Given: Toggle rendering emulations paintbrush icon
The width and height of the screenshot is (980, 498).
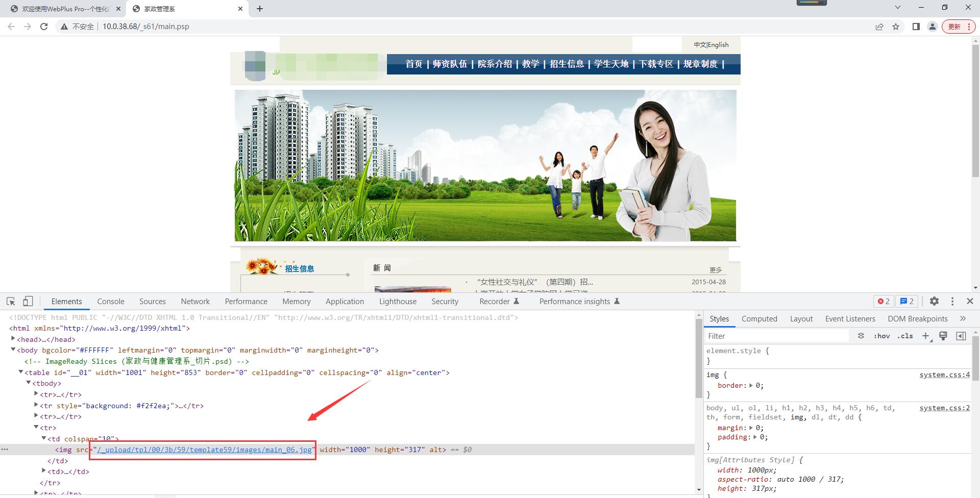Looking at the screenshot, I should point(943,336).
